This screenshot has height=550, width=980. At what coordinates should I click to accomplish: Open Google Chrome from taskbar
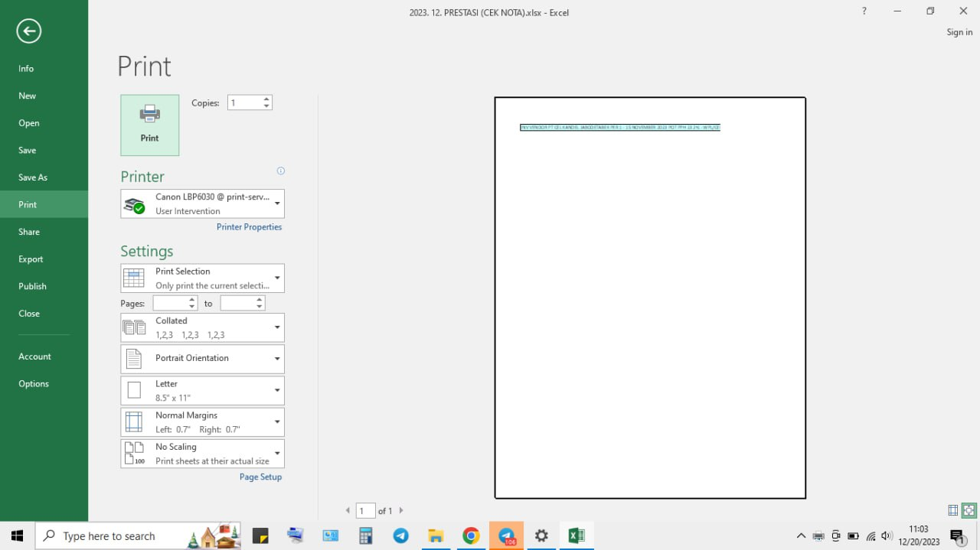(471, 536)
